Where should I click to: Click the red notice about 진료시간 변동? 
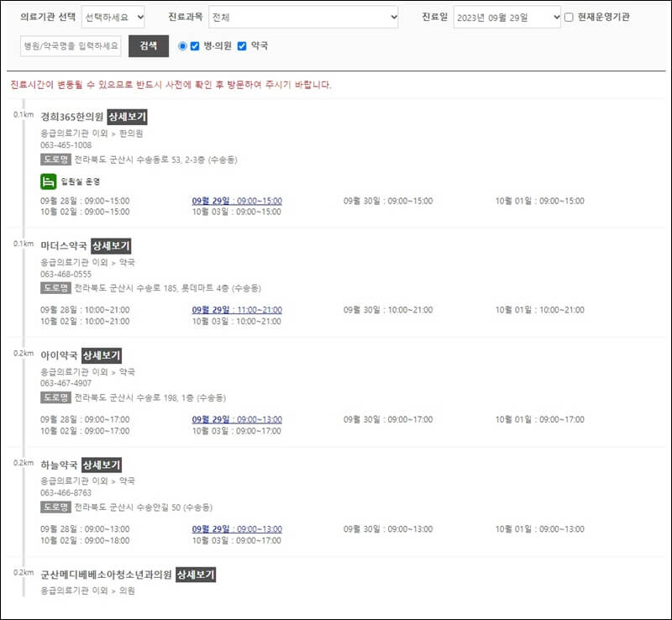[171, 85]
